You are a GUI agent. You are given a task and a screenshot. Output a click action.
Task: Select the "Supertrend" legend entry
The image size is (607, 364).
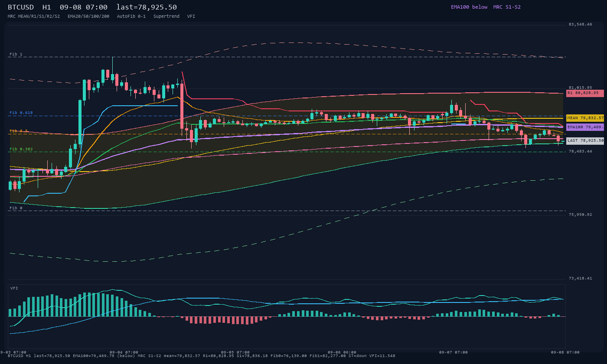tap(166, 16)
